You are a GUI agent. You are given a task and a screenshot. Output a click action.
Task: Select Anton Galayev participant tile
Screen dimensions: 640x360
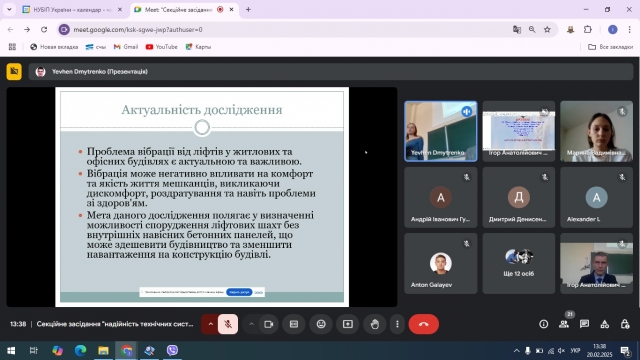pos(440,263)
